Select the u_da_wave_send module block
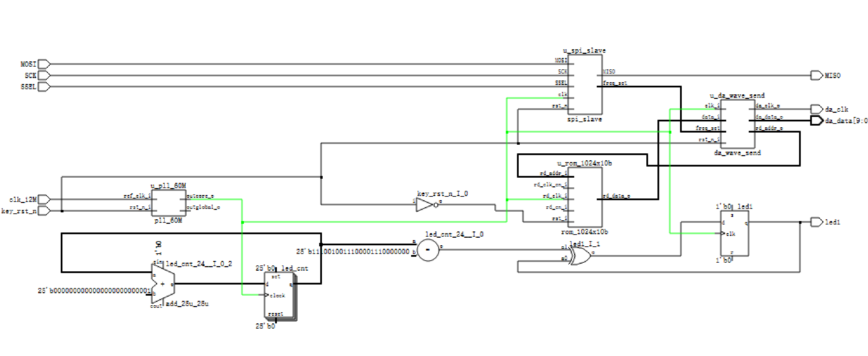Viewport: 868px width, 356px height. click(x=738, y=124)
